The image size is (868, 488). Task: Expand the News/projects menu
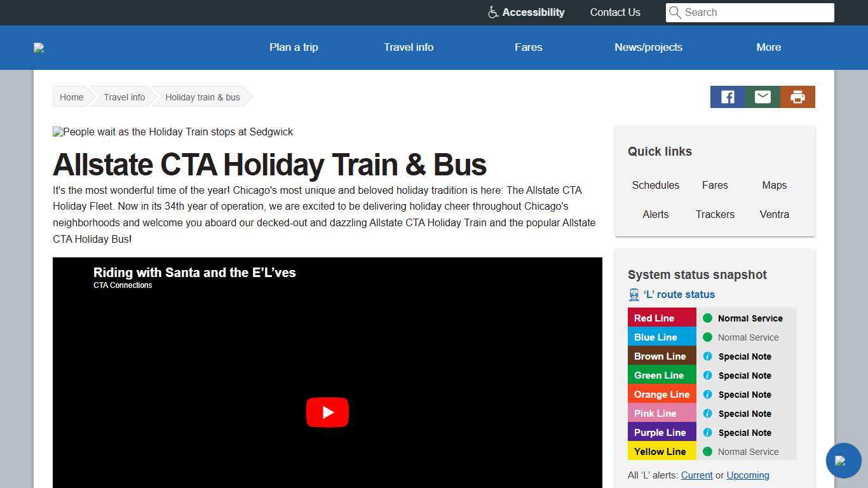coord(648,47)
